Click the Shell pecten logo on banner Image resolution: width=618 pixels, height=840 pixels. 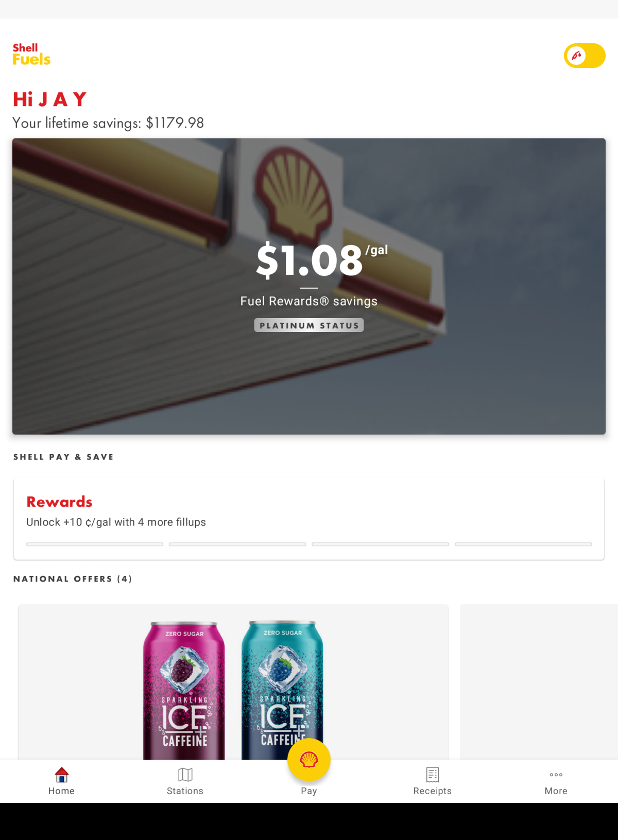[294, 196]
